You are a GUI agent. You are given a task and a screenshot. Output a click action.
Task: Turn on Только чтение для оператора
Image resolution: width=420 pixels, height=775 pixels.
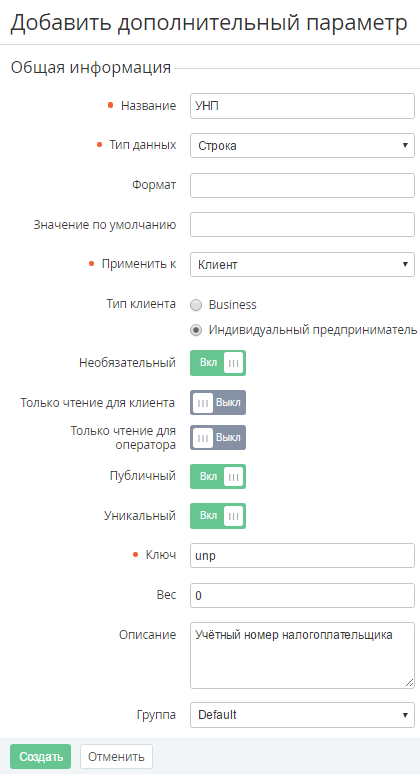click(x=218, y=437)
